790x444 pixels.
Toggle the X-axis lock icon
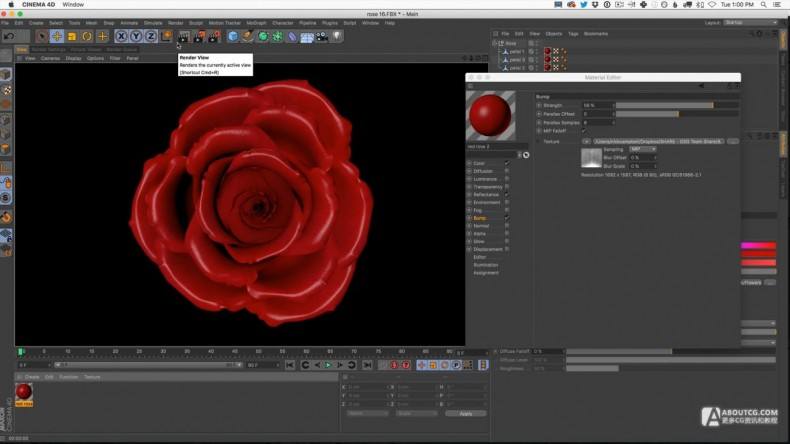click(x=122, y=36)
